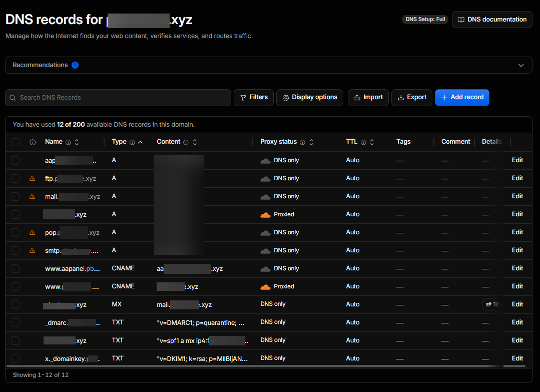Click warning icon on mail record
Image resolution: width=540 pixels, height=392 pixels.
click(x=32, y=196)
